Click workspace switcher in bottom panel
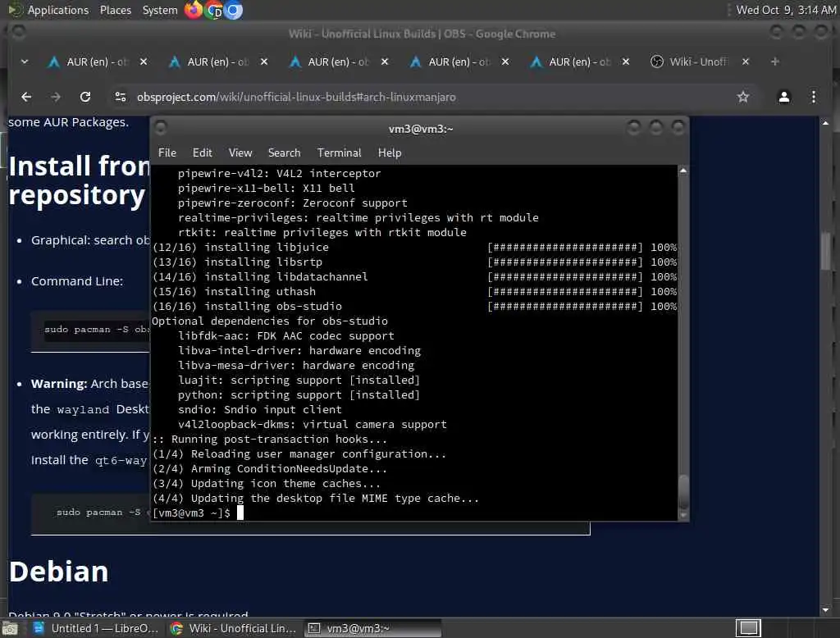 [x=748, y=628]
